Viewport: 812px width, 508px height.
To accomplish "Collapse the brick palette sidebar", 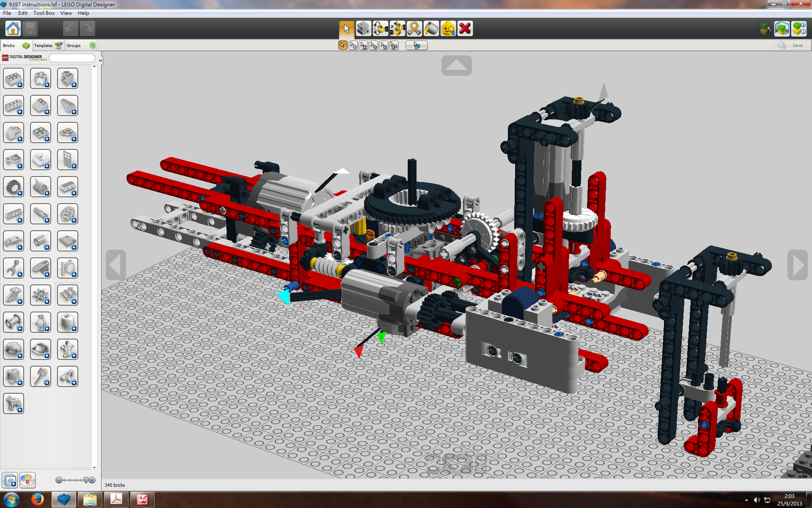I will (100, 61).
